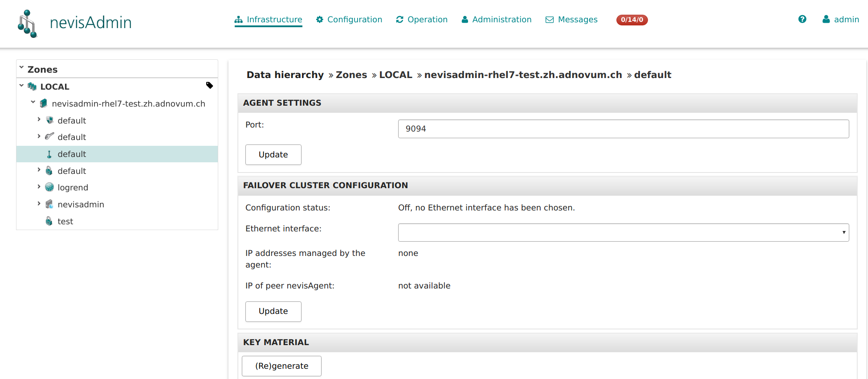Image resolution: width=868 pixels, height=379 pixels.
Task: Expand the default node with the padlock icon
Action: pos(39,170)
